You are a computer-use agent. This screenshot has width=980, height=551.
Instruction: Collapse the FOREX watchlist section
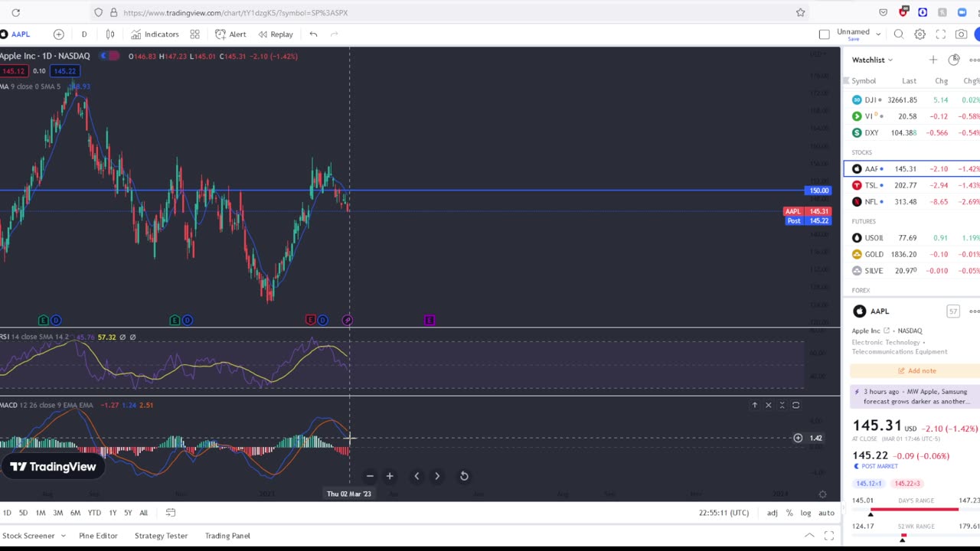[x=861, y=290]
